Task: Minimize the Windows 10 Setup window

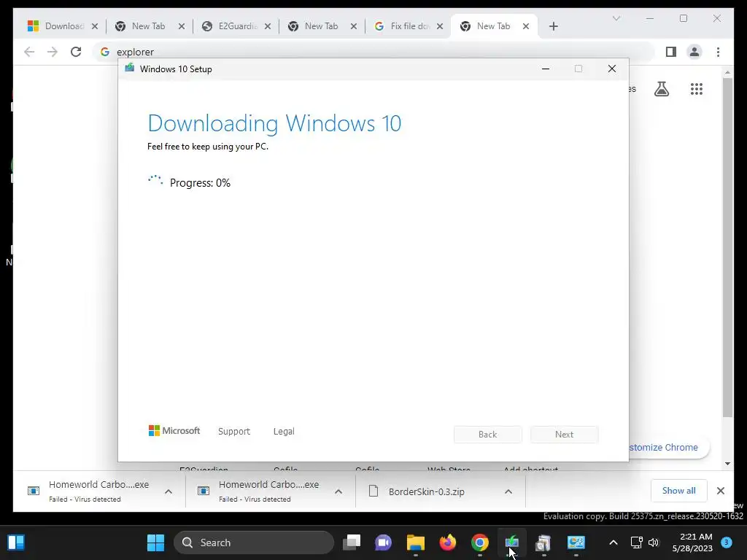Action: pos(546,69)
